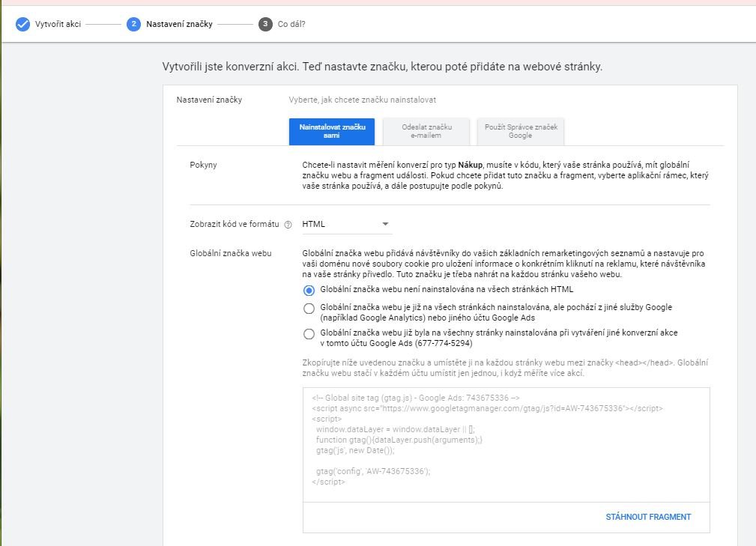Click 'Vyberte, jak chcete značku nainstalovat' text
Image resolution: width=756 pixels, height=546 pixels.
pyautogui.click(x=362, y=100)
